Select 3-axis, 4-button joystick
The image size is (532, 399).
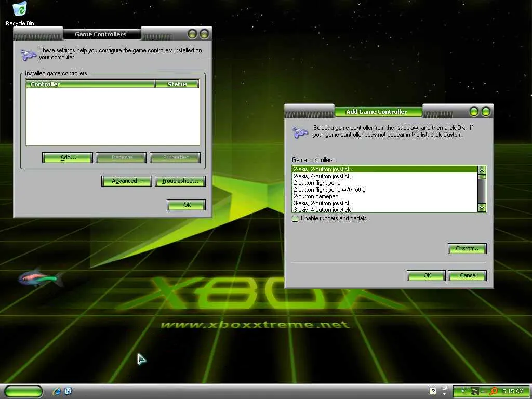pos(385,209)
